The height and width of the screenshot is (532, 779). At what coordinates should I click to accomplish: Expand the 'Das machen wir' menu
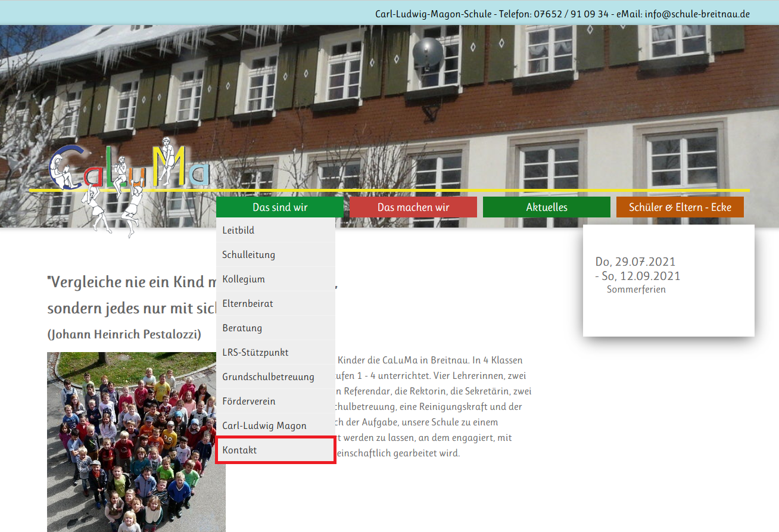point(413,207)
